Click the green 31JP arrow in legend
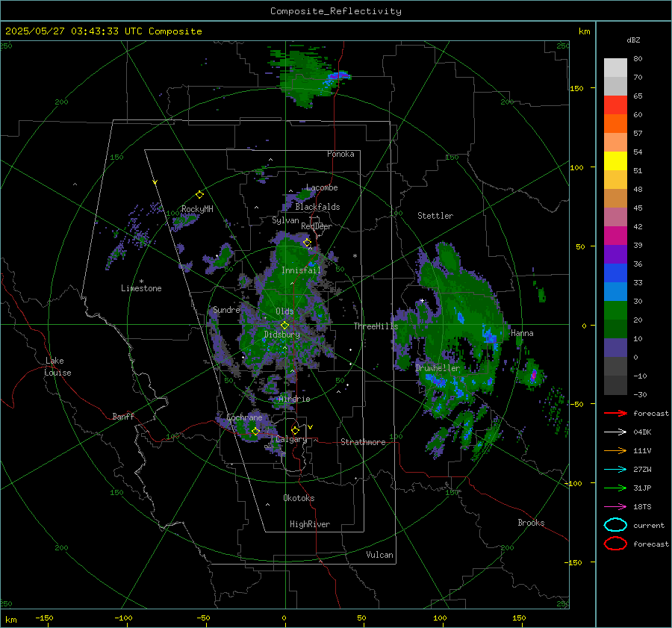 point(615,488)
